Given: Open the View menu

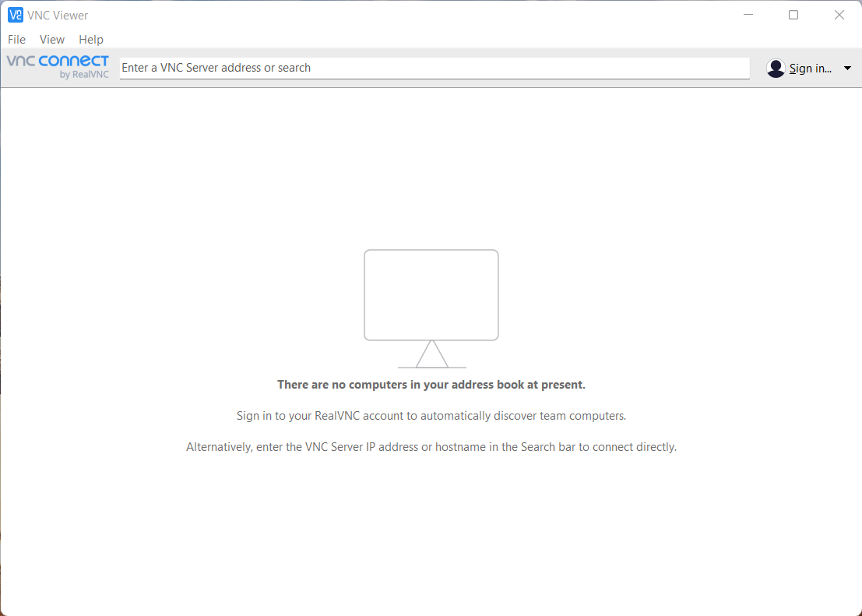Looking at the screenshot, I should (52, 40).
